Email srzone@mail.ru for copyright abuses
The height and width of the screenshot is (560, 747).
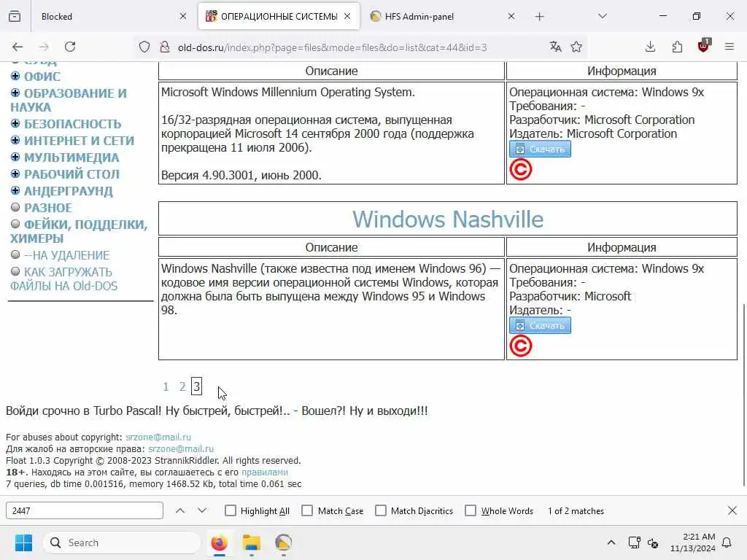pyautogui.click(x=158, y=437)
